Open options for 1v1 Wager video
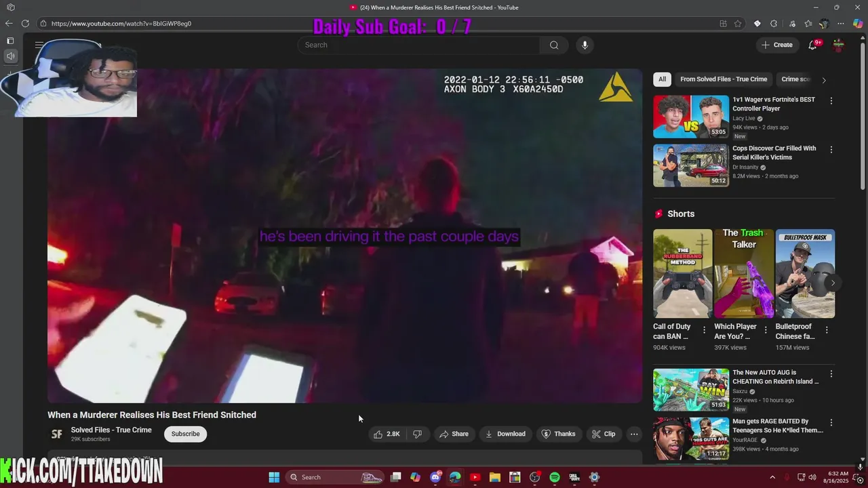868x488 pixels. [x=831, y=100]
